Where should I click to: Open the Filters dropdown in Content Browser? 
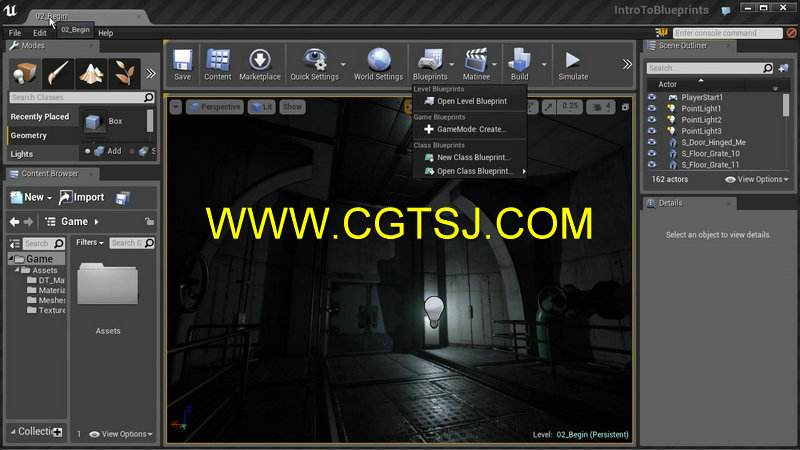click(90, 243)
